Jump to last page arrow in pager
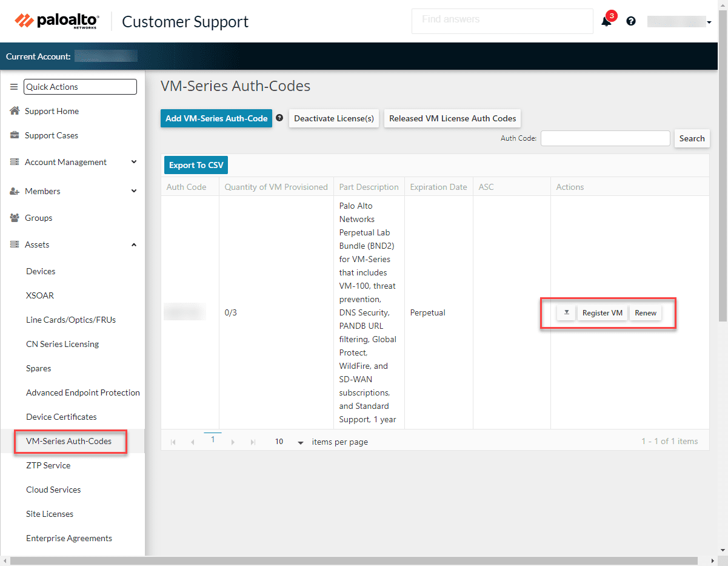The image size is (728, 566). [x=253, y=442]
